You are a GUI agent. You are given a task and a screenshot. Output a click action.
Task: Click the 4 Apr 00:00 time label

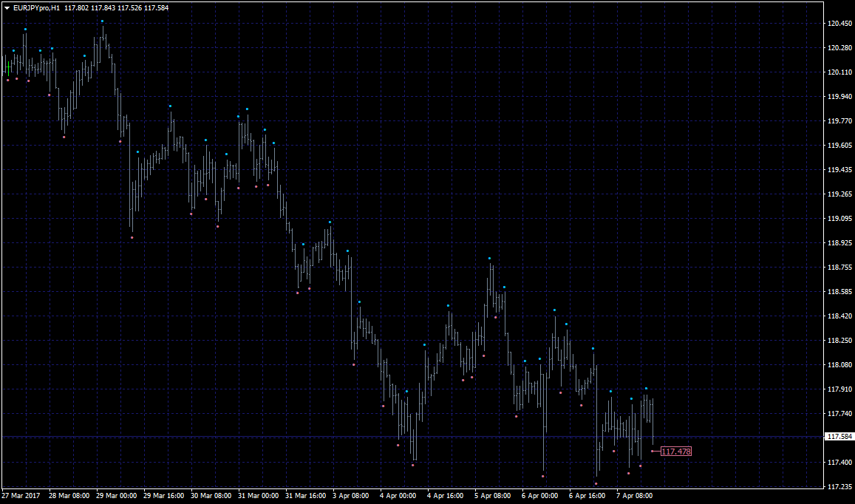point(400,496)
